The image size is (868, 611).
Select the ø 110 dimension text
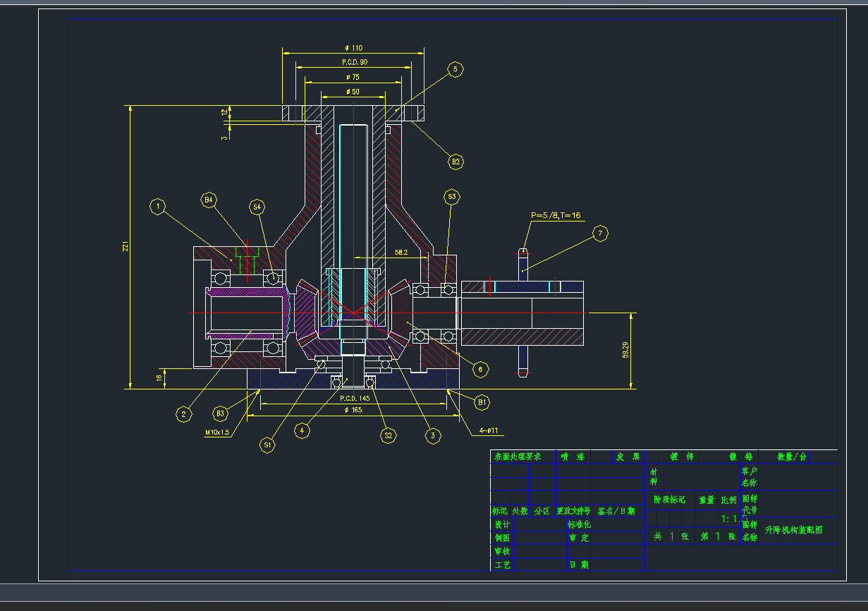pyautogui.click(x=353, y=48)
